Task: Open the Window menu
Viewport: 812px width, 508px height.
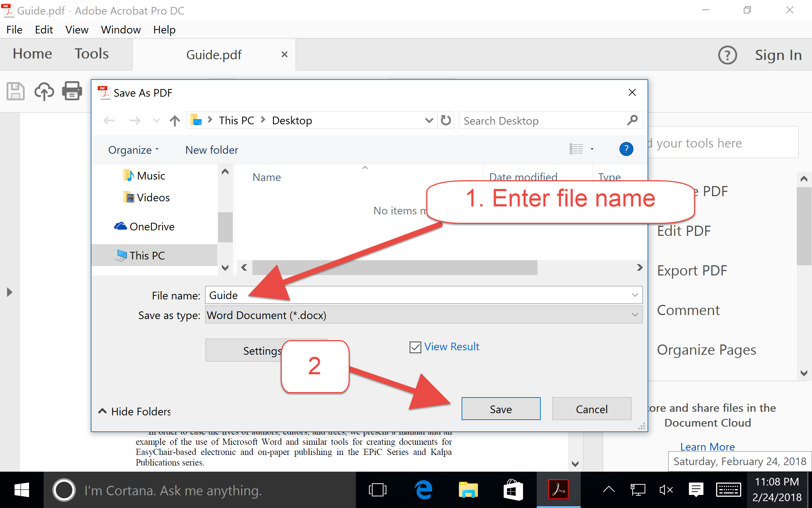Action: pos(121,29)
